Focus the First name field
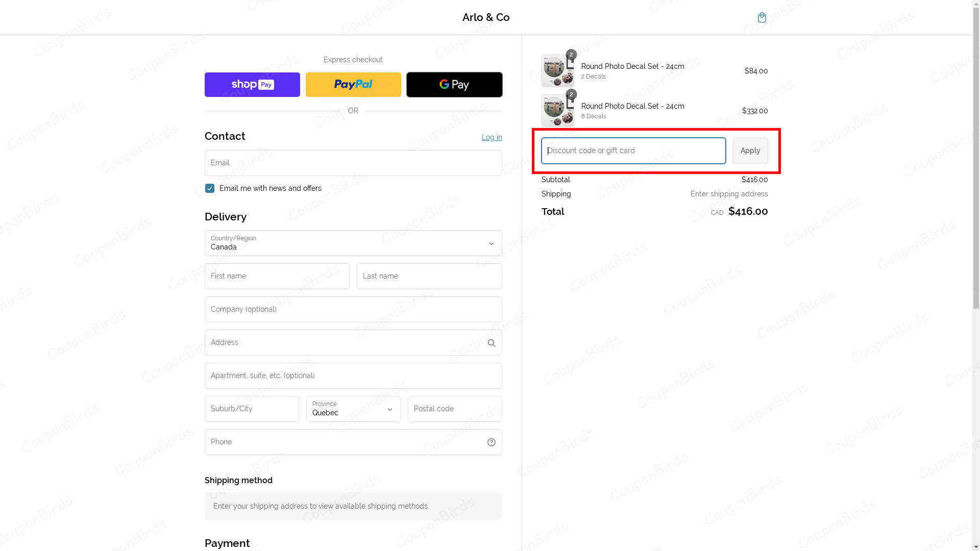Image resolution: width=980 pixels, height=551 pixels. tap(277, 277)
